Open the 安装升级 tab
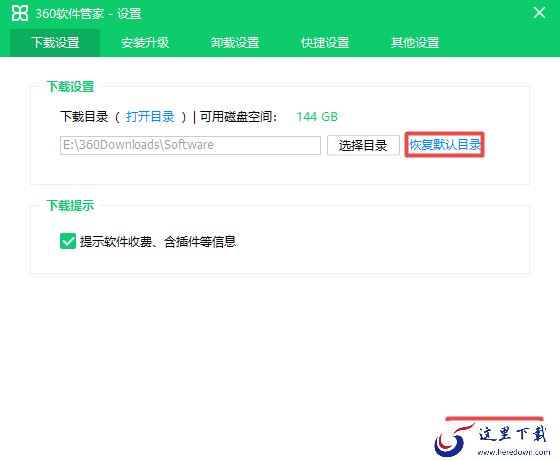The height and width of the screenshot is (460, 560). pos(145,42)
